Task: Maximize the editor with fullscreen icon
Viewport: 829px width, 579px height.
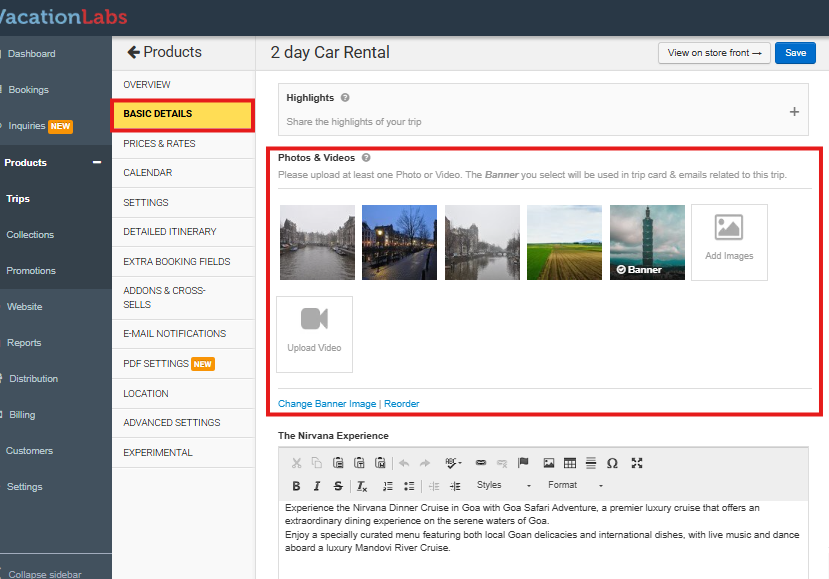Action: [637, 463]
